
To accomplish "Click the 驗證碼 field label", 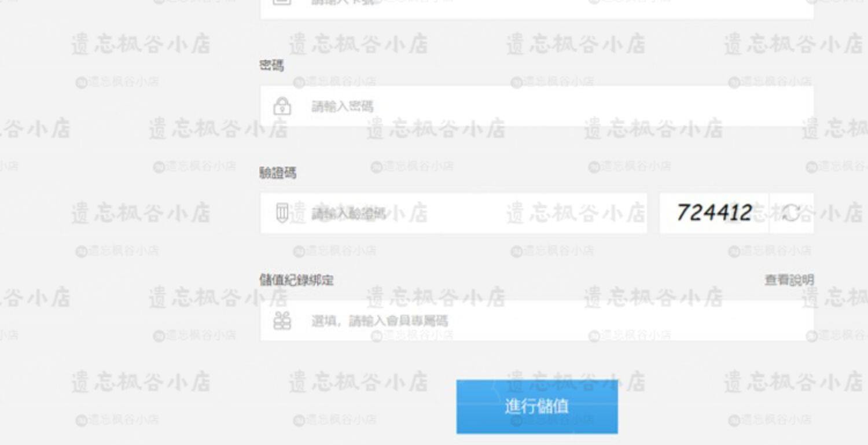I will tap(278, 172).
